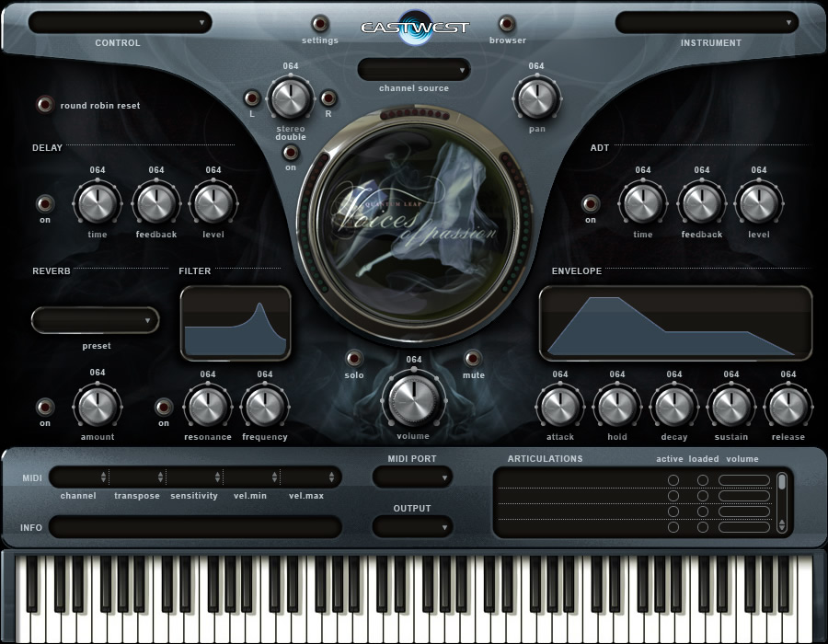Click the delay feedback knob
This screenshot has height=644, width=828.
tap(155, 204)
